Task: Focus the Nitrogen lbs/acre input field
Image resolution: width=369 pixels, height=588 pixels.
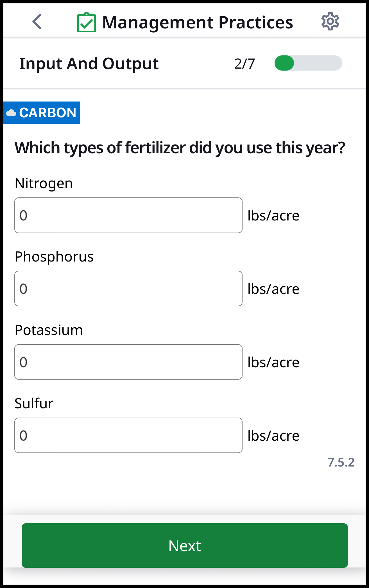Action: 128,215
